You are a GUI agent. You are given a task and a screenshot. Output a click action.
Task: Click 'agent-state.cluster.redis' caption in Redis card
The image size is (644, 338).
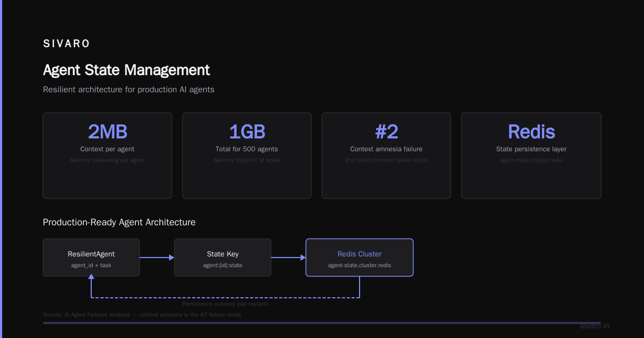(x=531, y=160)
